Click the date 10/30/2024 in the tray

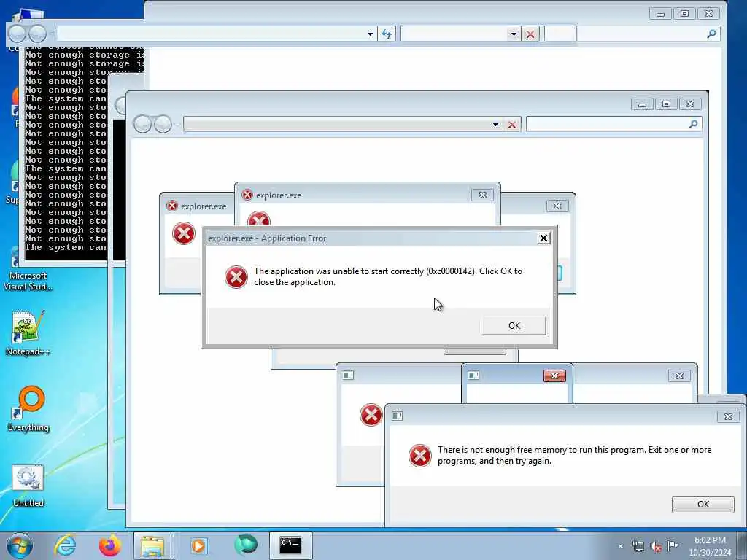710,553
